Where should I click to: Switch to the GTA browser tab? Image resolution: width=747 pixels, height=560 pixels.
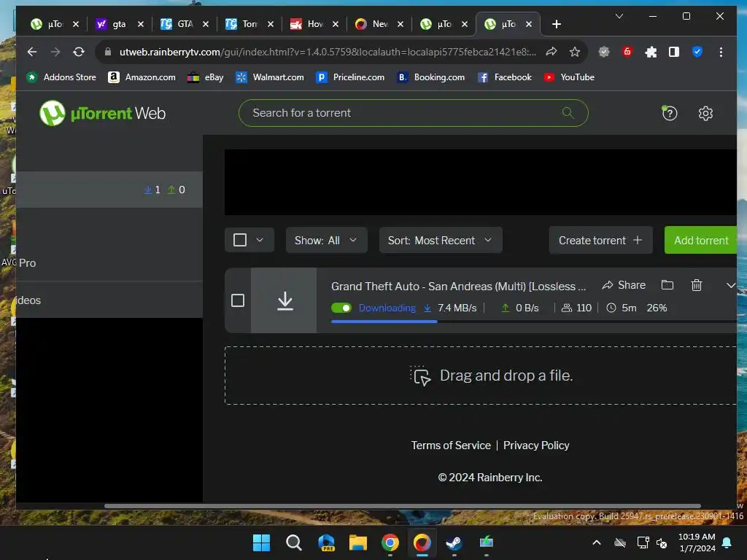pos(185,24)
